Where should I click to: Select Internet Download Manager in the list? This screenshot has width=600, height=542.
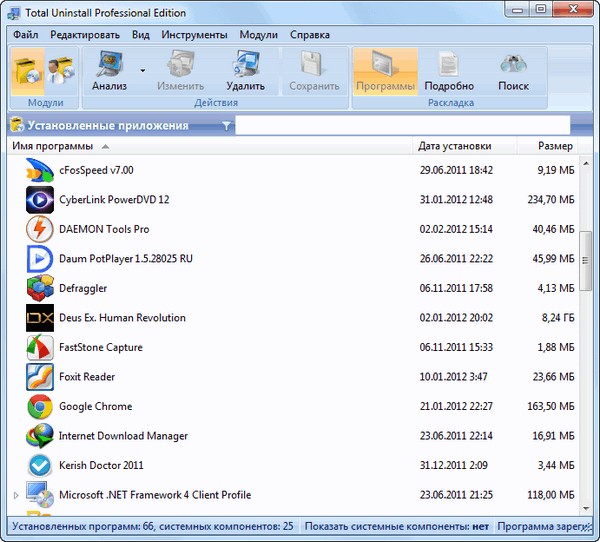[123, 436]
